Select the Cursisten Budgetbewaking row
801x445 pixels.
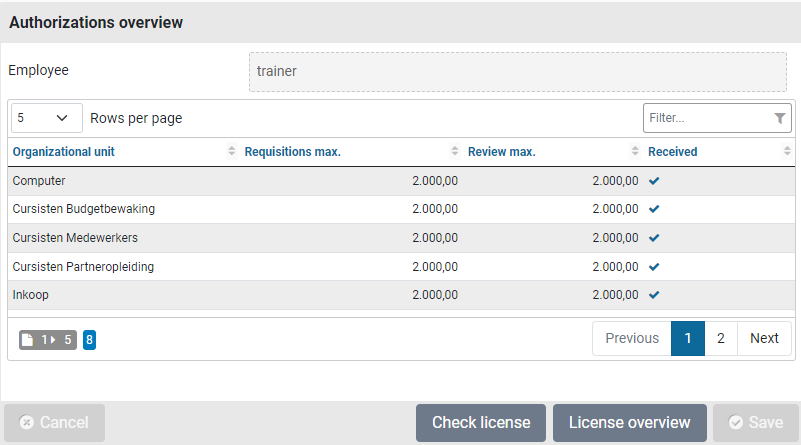tap(84, 210)
